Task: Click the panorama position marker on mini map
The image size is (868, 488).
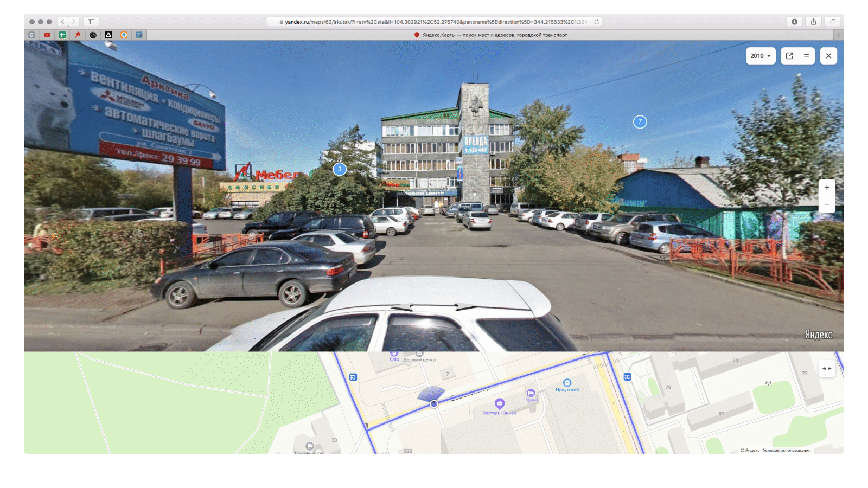Action: [x=434, y=404]
